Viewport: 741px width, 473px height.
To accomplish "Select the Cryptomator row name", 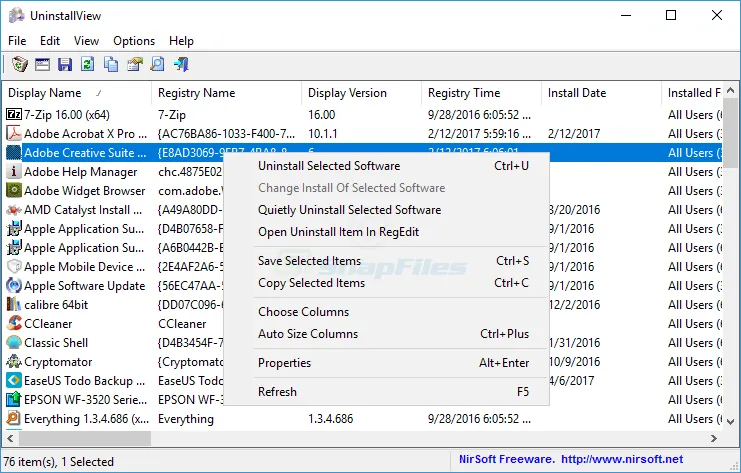I will coord(58,362).
